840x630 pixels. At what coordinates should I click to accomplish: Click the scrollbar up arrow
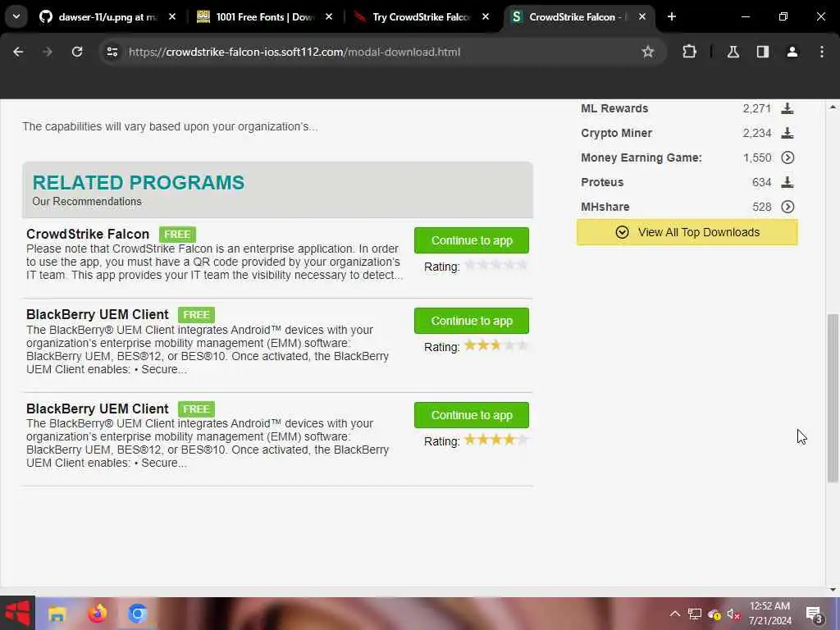[833, 107]
